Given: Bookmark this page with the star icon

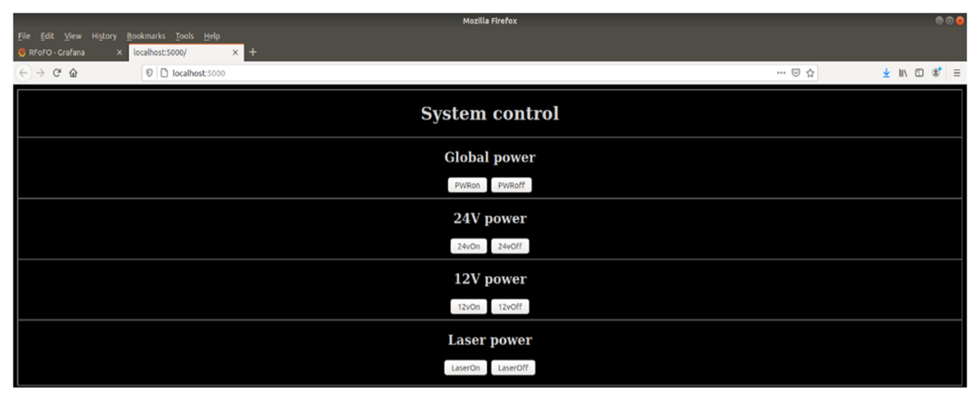Looking at the screenshot, I should [x=810, y=73].
